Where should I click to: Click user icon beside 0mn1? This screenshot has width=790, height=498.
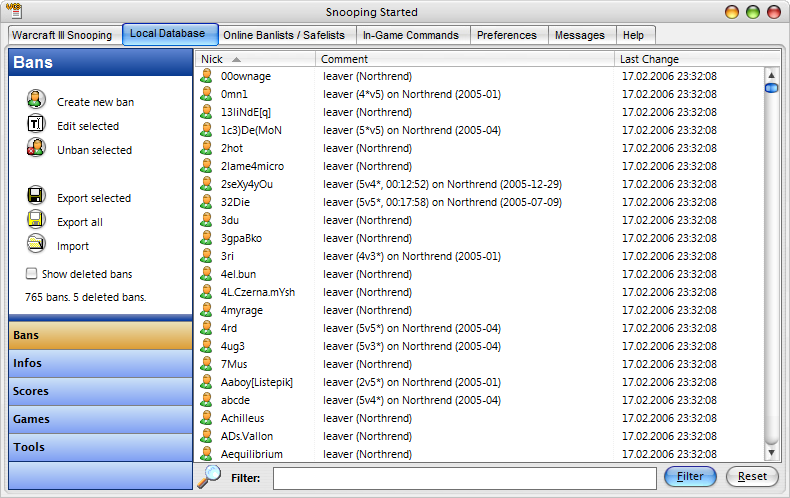[x=206, y=94]
